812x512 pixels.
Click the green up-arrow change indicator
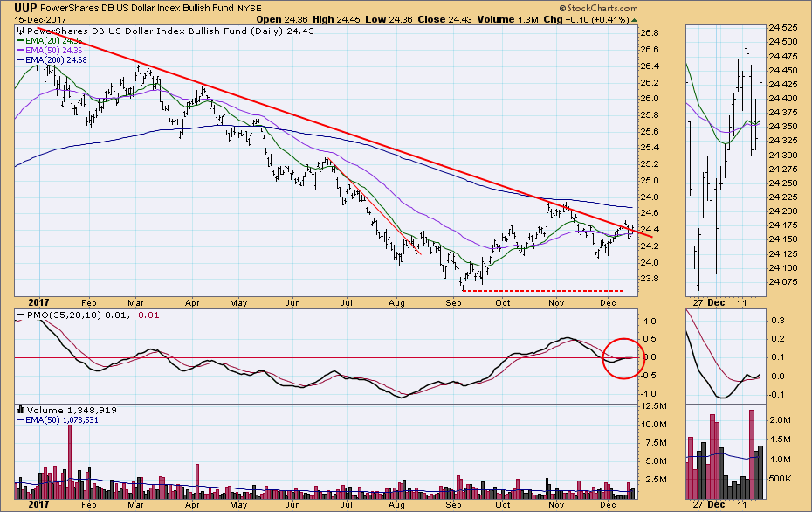(635, 20)
